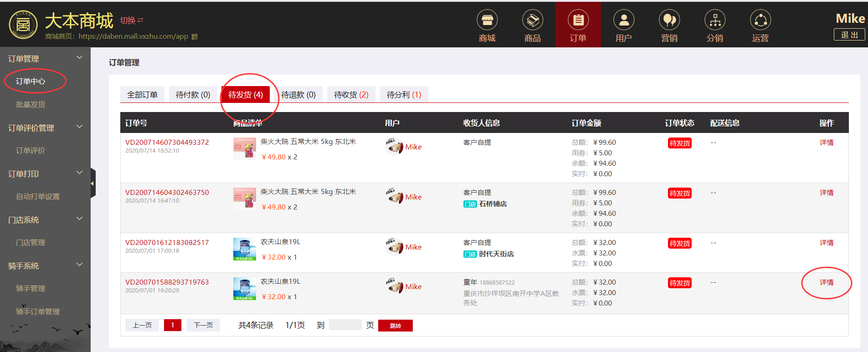The width and height of the screenshot is (868, 352).
Task: Click the QR code icon beside mall URL
Action: coord(195,37)
